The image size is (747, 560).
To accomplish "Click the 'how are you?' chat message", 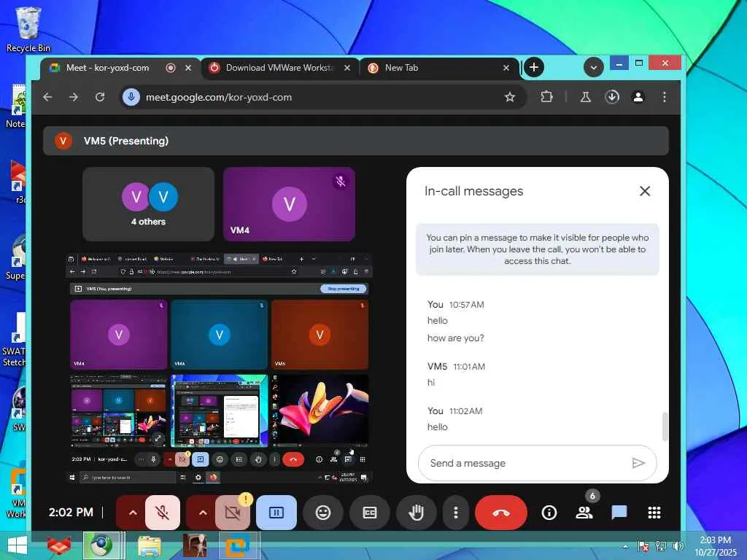I will tap(455, 338).
